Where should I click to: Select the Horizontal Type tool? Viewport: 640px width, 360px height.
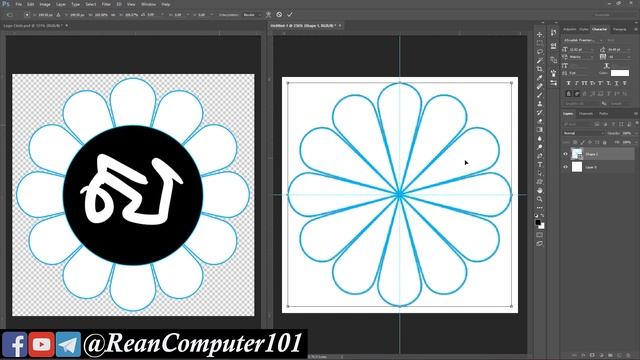pos(540,164)
